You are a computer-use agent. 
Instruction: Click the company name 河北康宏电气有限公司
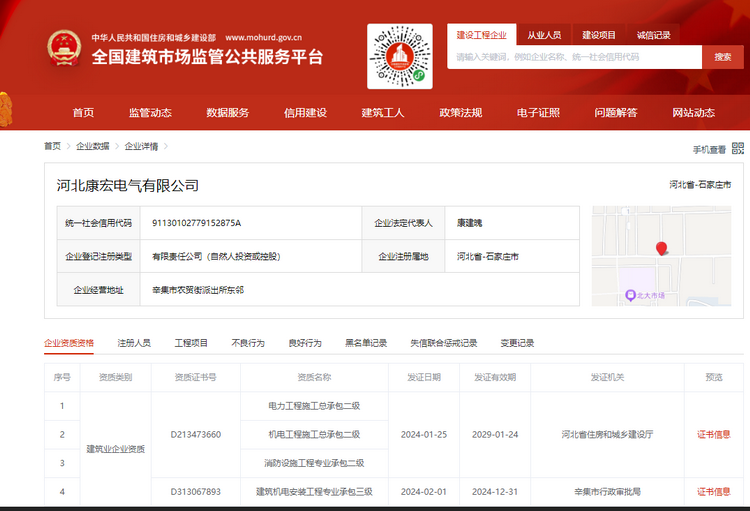click(128, 186)
